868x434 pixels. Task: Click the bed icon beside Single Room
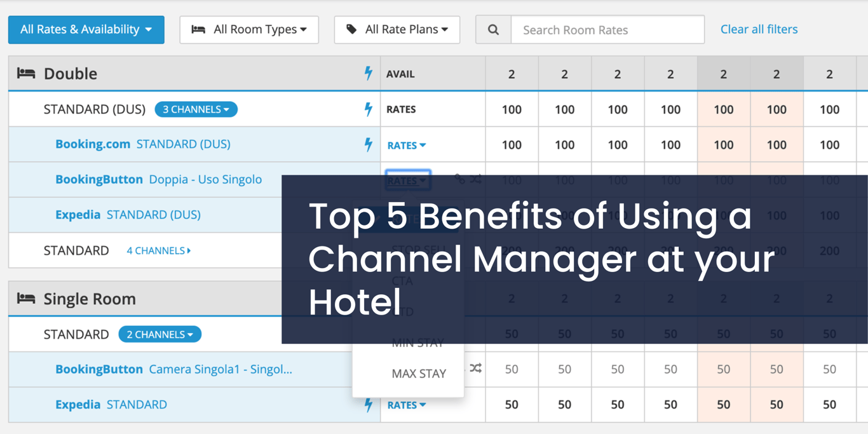(25, 299)
